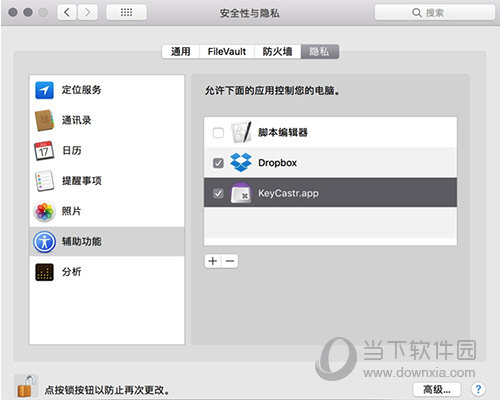Click the search (搜索) field
This screenshot has width=500, height=402.
tap(435, 13)
